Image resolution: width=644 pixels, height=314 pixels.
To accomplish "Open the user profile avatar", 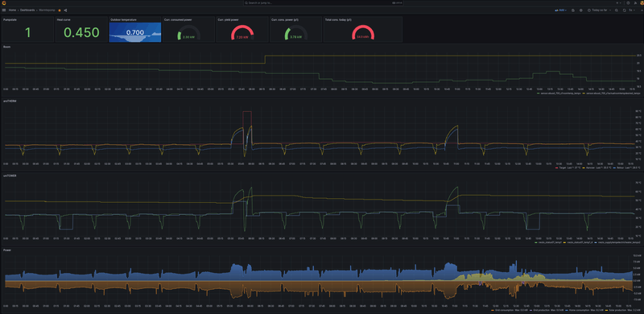I will (x=641, y=3).
